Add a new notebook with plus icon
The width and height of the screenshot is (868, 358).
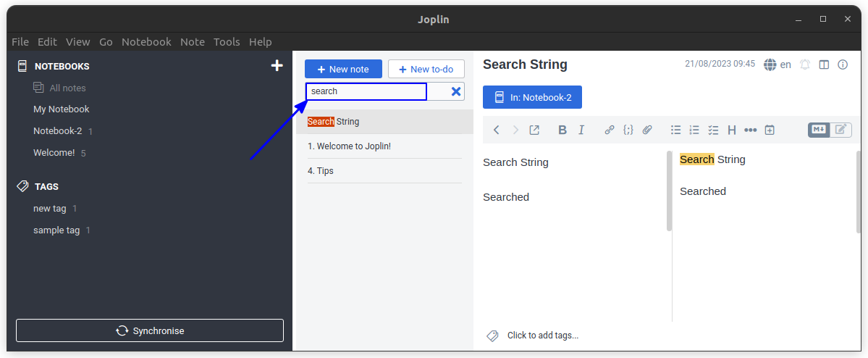coord(277,66)
